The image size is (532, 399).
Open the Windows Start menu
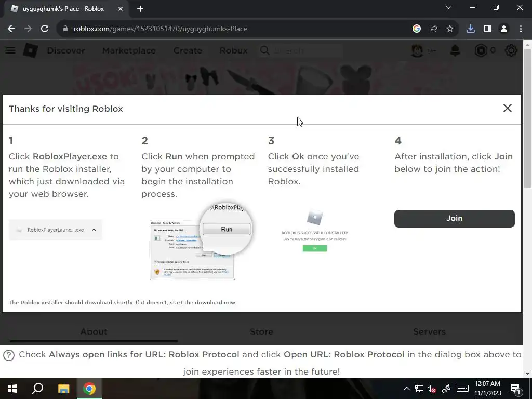pyautogui.click(x=12, y=389)
